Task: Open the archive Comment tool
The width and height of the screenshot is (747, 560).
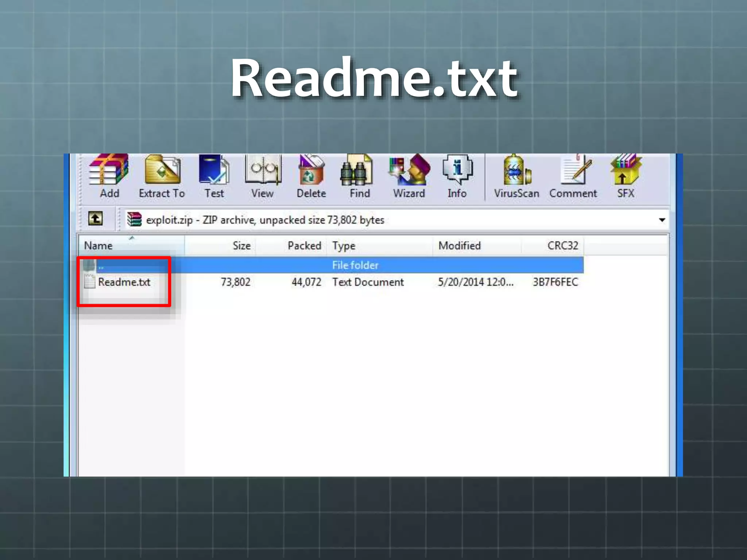Action: [x=573, y=176]
